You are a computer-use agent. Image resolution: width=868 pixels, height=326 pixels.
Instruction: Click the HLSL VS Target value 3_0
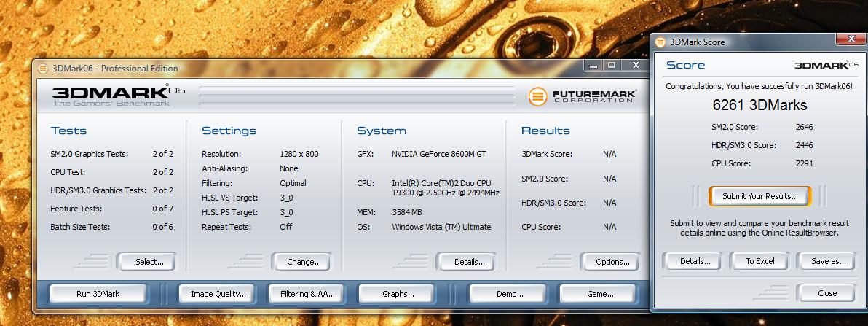(286, 198)
